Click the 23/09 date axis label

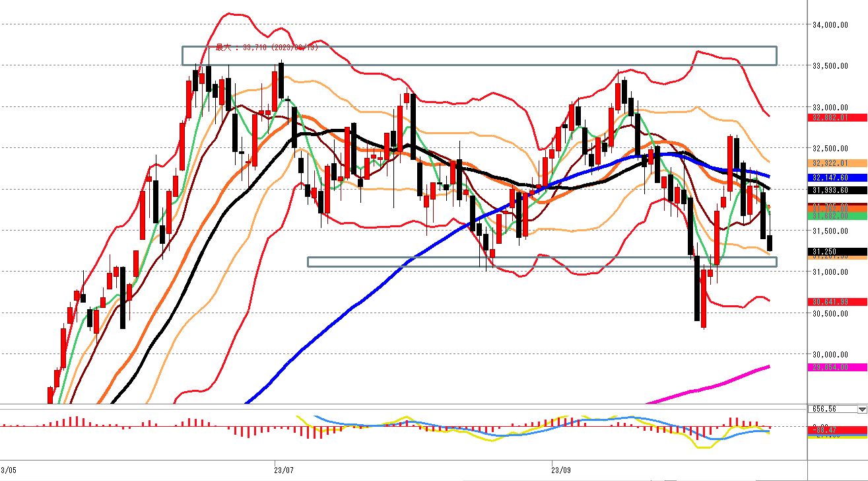[561, 470]
